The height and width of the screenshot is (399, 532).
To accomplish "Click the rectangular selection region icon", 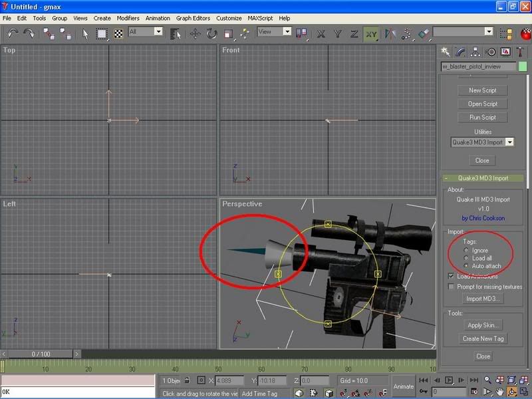I will [102, 34].
